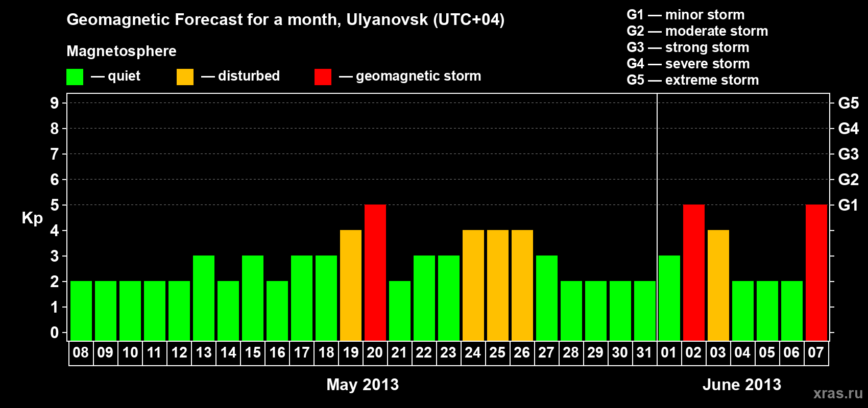Select the red bar for June 02
Image resolution: width=868 pixels, height=408 pixels.
pos(694,272)
